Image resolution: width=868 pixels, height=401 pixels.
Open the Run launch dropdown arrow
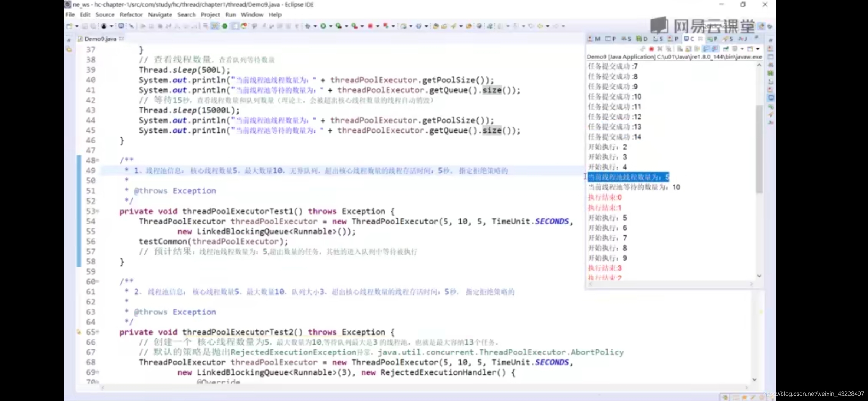click(331, 26)
